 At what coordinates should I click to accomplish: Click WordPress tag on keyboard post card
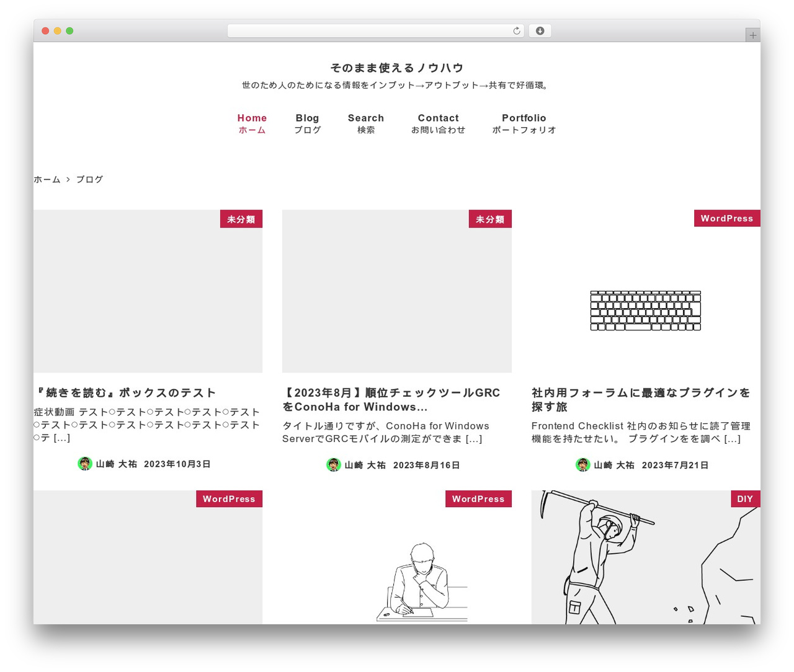pos(727,218)
